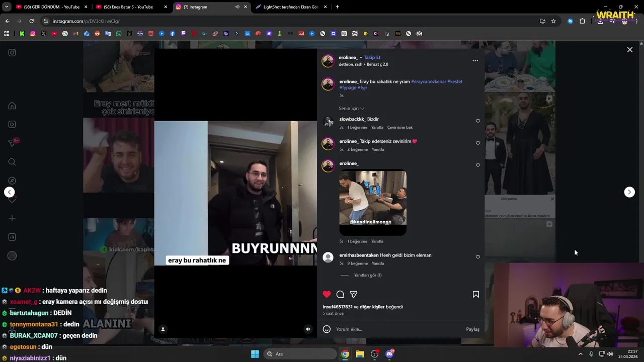The width and height of the screenshot is (644, 362).
Task: Open the Instagram sidebar search
Action: coord(12,162)
